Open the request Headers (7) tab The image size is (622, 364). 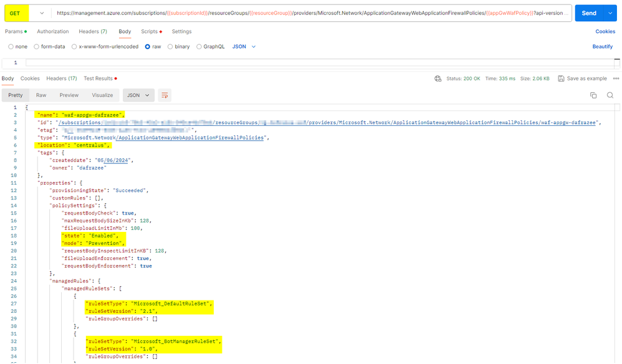tap(93, 31)
